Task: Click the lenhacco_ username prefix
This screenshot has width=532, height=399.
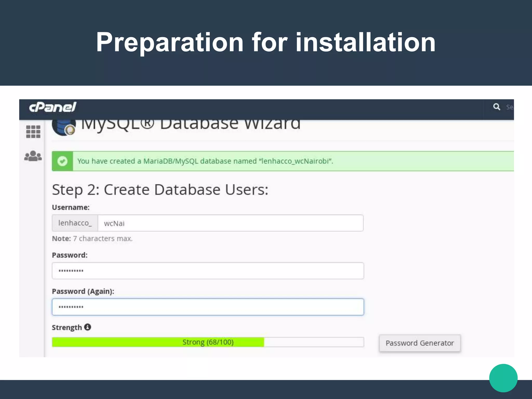Action: click(x=75, y=223)
